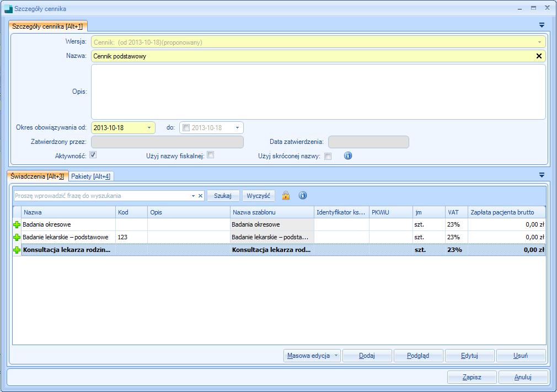Screen dimensions: 557x392
Task: Toggle the Aktywność checkbox
Action: coord(93,155)
